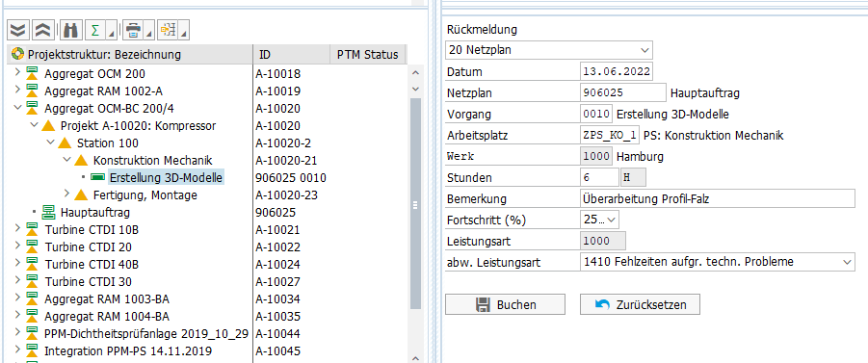Click the printer icon in tree toolbar
868x363 pixels.
tap(133, 31)
